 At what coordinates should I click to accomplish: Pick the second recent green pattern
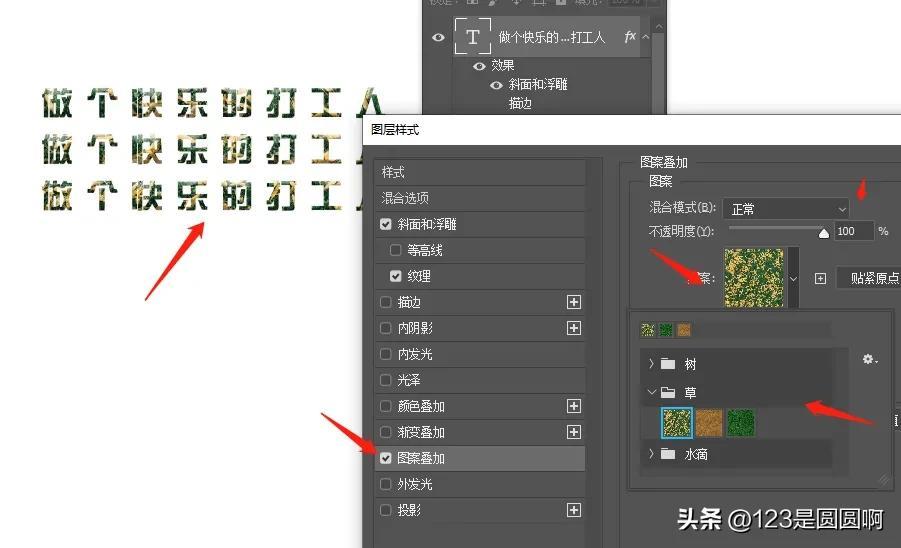tap(665, 330)
